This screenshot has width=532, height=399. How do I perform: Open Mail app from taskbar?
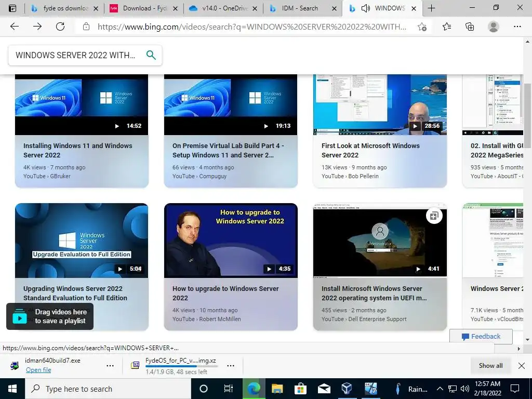324,389
